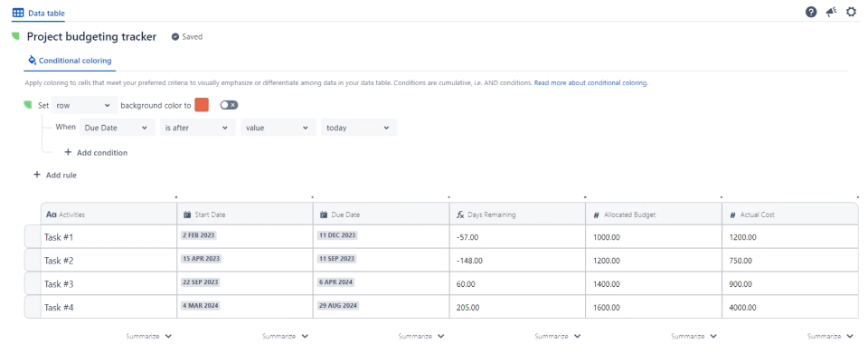Click the Data table grid icon
The image size is (868, 353).
(x=18, y=12)
